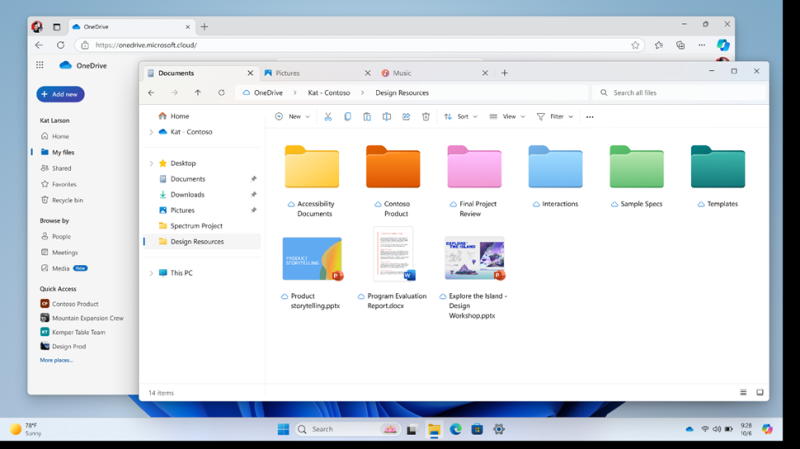Open Recycle bin in OneDrive web sidebar
The height and width of the screenshot is (449, 800).
(x=61, y=200)
